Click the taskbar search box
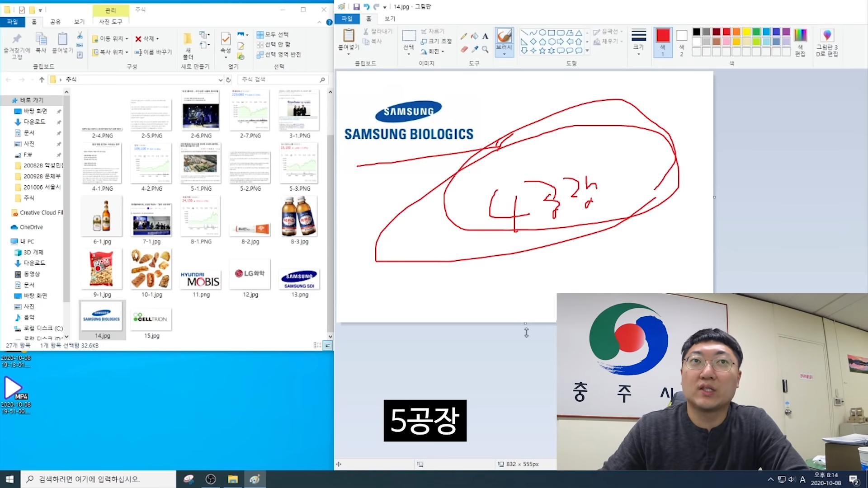This screenshot has width=868, height=488. coord(99,479)
